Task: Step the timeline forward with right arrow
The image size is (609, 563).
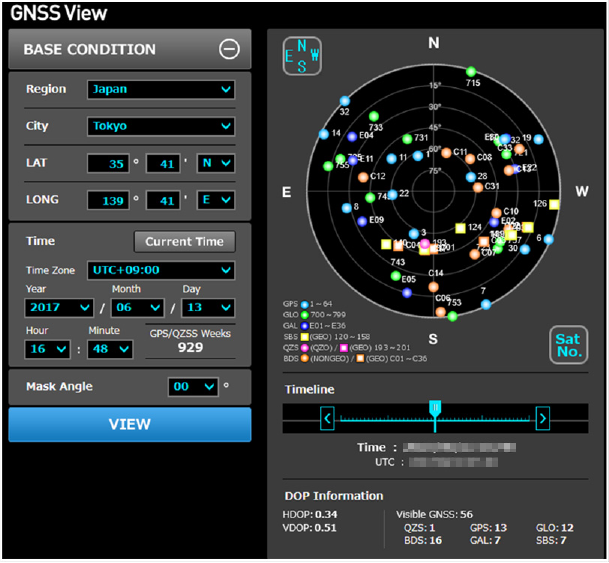Action: click(543, 418)
